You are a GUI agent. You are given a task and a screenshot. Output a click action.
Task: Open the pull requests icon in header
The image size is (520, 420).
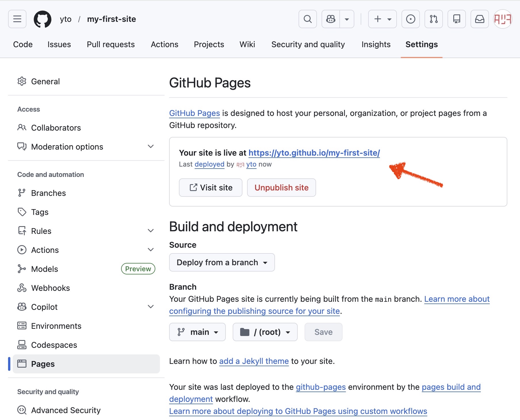click(x=434, y=19)
